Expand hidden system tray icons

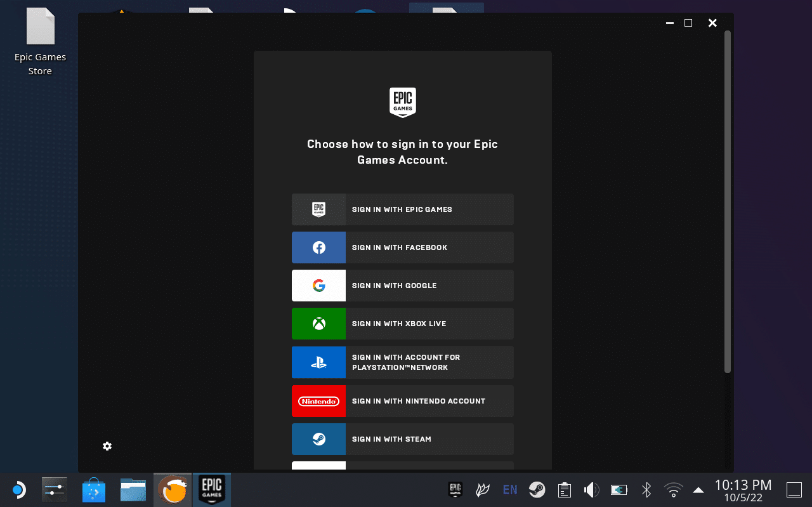click(x=698, y=490)
